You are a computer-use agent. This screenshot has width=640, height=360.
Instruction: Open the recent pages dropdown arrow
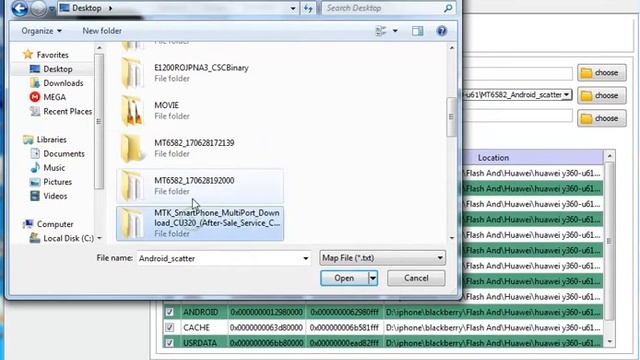click(51, 9)
